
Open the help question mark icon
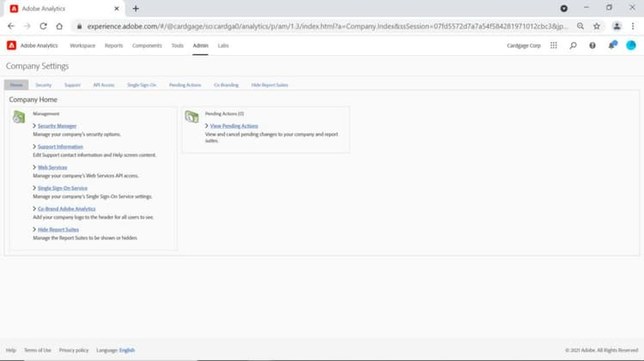coord(592,45)
